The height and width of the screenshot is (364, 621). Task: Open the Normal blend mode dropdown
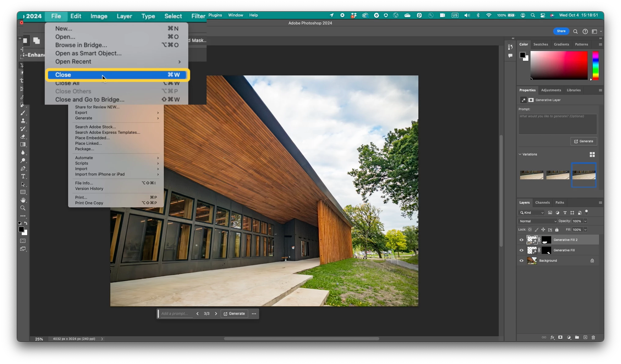pos(538,221)
